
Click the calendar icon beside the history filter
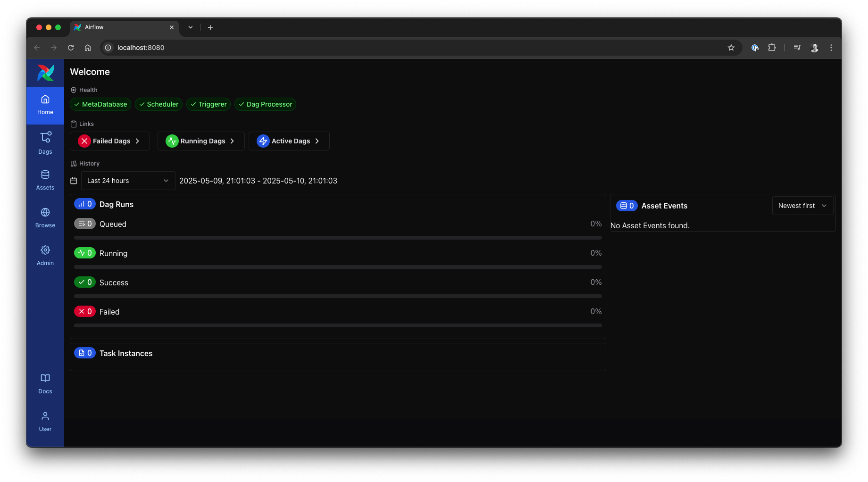[x=74, y=181]
